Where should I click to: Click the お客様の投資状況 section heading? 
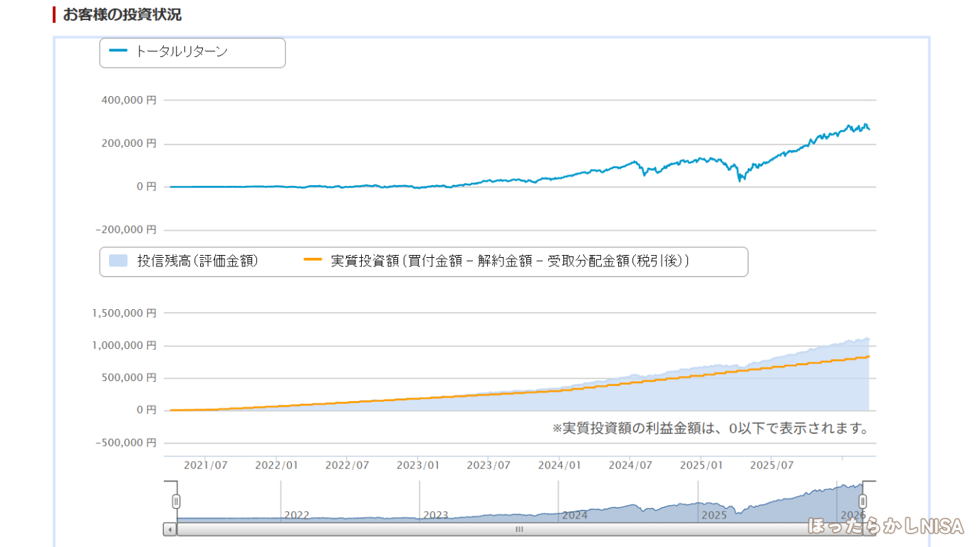point(122,14)
